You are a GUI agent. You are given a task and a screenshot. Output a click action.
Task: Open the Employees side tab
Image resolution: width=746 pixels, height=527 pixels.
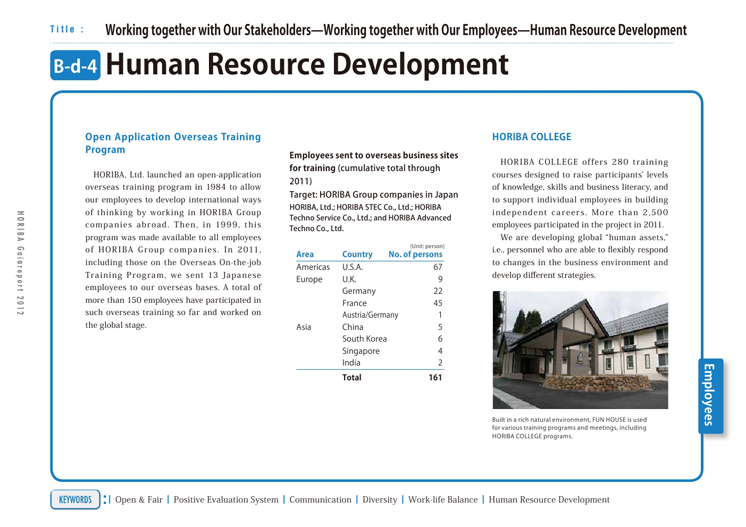click(x=710, y=396)
